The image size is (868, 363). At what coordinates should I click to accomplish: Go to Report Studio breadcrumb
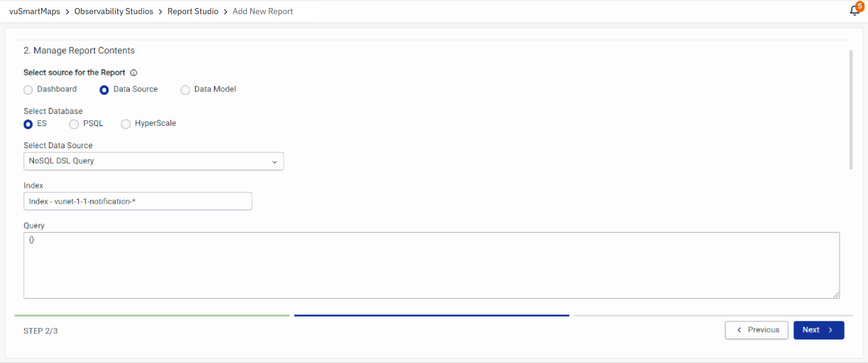tap(193, 12)
